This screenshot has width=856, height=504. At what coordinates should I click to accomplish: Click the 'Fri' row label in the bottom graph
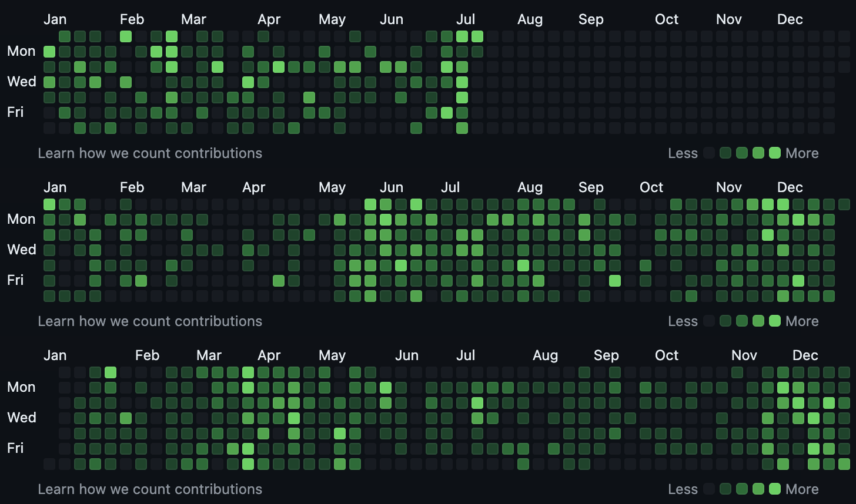[15, 448]
